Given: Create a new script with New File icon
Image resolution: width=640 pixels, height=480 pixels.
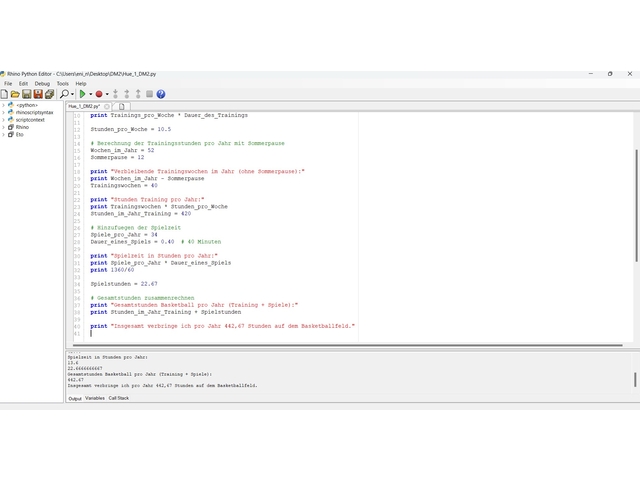Looking at the screenshot, I should [x=4, y=94].
